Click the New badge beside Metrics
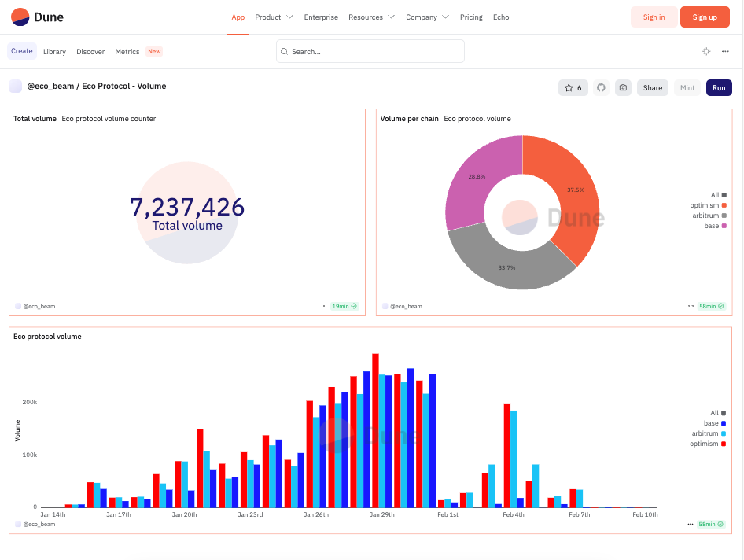The image size is (744, 560). point(154,51)
